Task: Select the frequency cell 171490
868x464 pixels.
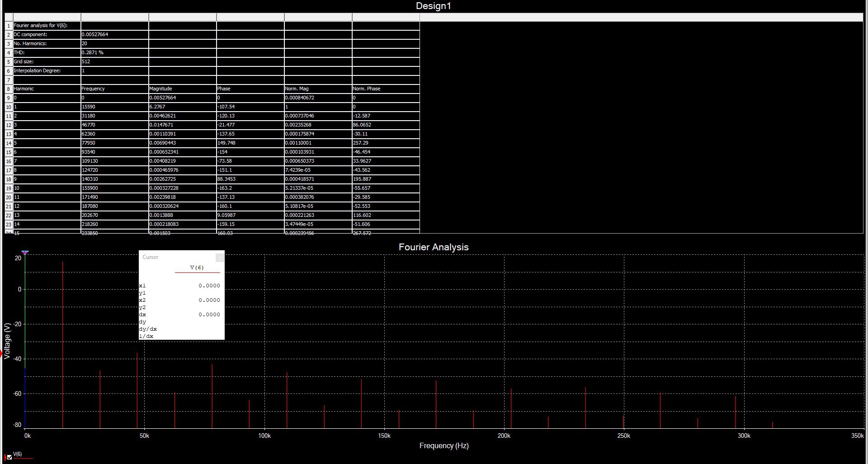Action: click(x=115, y=197)
